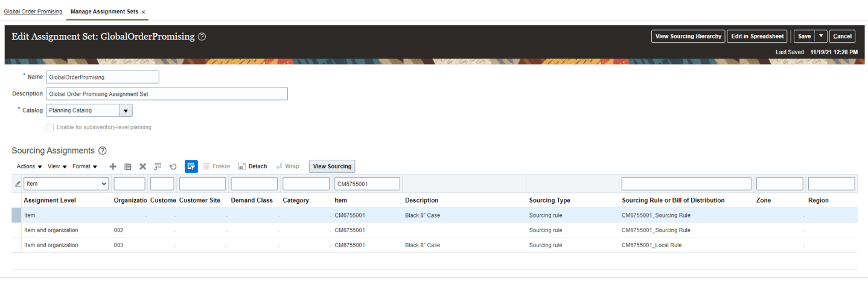Click the Description column header
This screenshot has width=868, height=290.
pyautogui.click(x=421, y=200)
